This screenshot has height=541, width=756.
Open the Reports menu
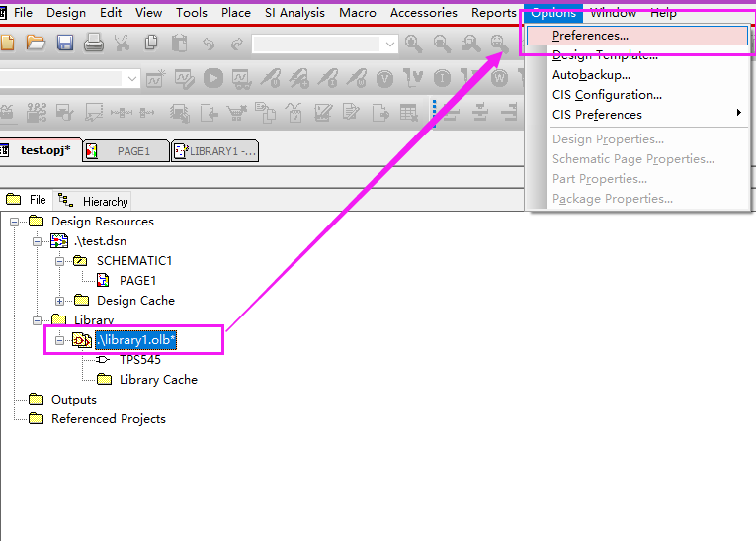[x=494, y=13]
